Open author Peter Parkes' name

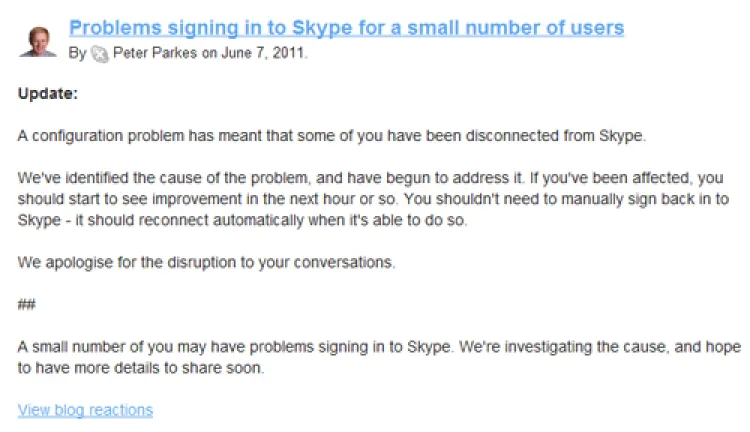tap(154, 53)
